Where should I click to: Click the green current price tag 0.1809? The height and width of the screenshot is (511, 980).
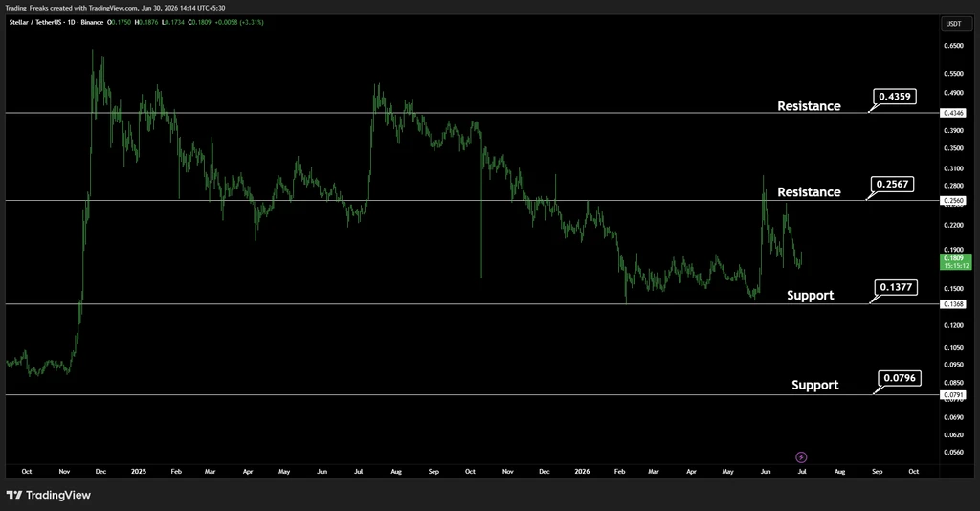point(956,262)
